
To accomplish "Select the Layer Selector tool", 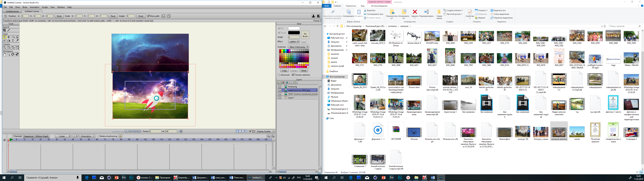I will pyautogui.click(x=9, y=41).
